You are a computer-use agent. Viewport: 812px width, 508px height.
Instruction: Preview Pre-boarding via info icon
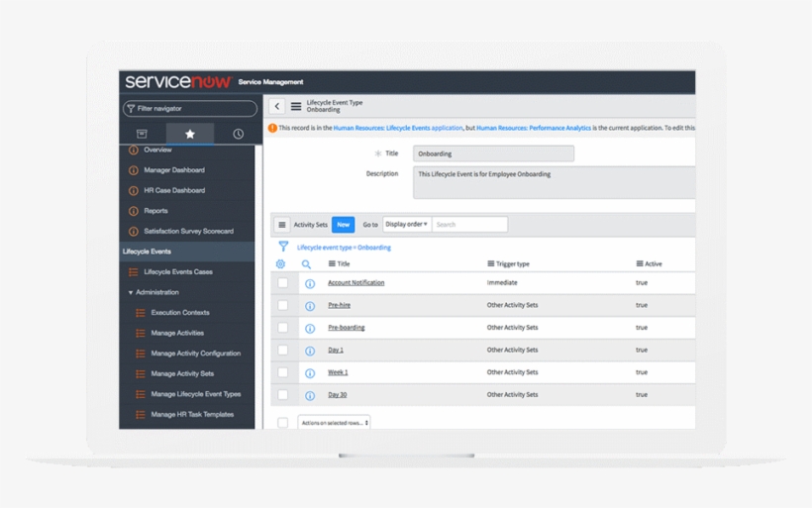click(x=310, y=329)
